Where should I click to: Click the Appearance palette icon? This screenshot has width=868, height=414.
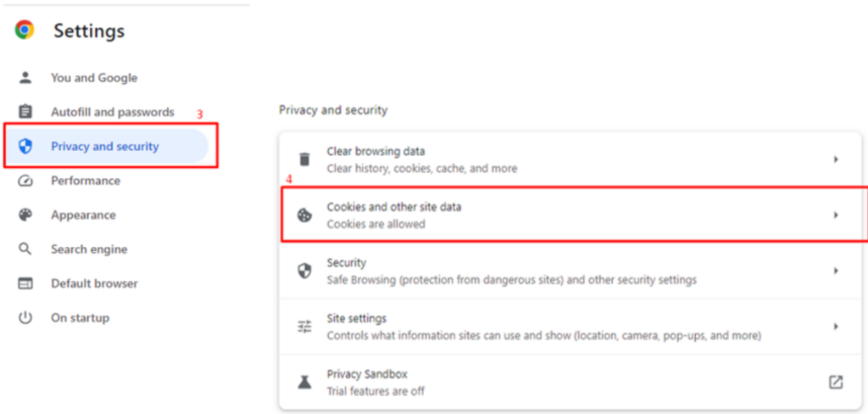(x=25, y=215)
